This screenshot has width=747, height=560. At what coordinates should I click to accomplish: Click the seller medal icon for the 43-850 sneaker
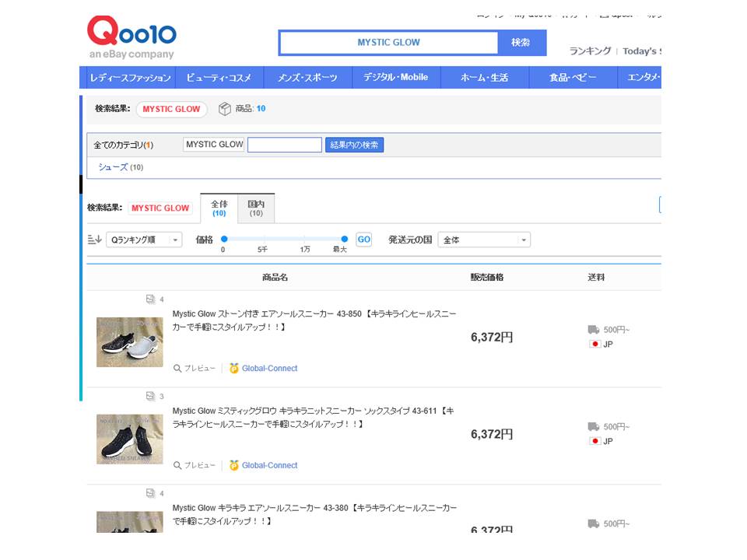tap(234, 368)
